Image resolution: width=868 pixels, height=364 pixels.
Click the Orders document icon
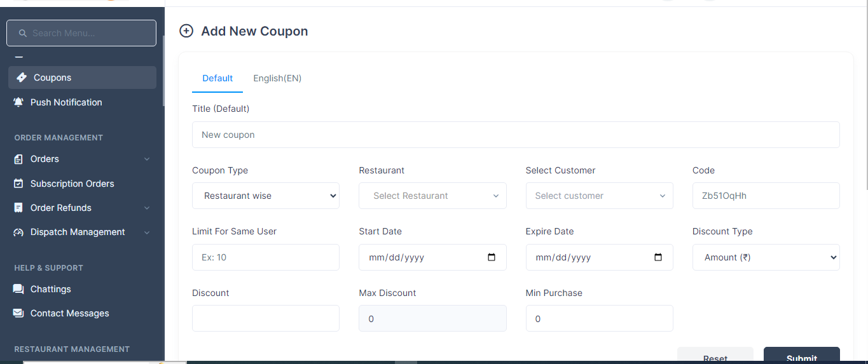point(18,159)
